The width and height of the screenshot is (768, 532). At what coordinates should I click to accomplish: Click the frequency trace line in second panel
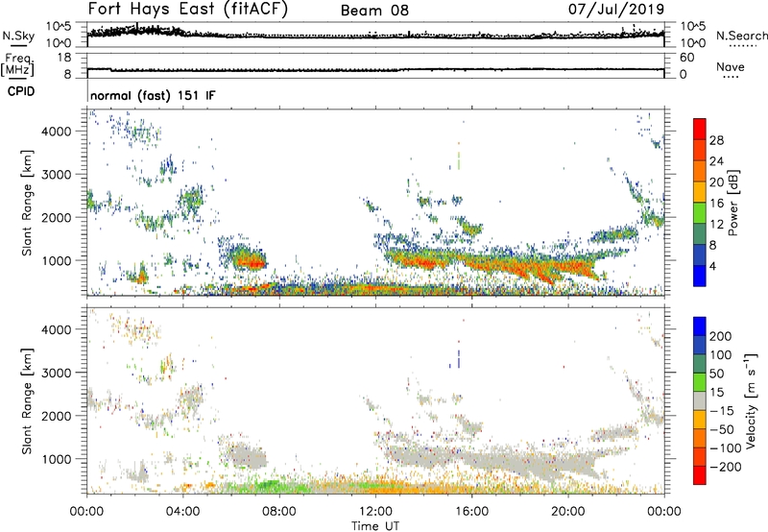[375, 69]
